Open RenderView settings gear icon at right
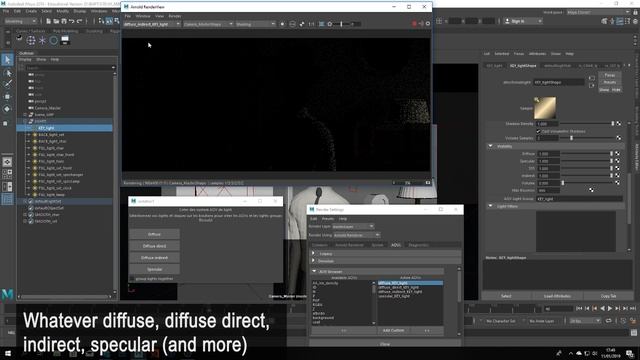The image size is (640, 360). point(428,24)
